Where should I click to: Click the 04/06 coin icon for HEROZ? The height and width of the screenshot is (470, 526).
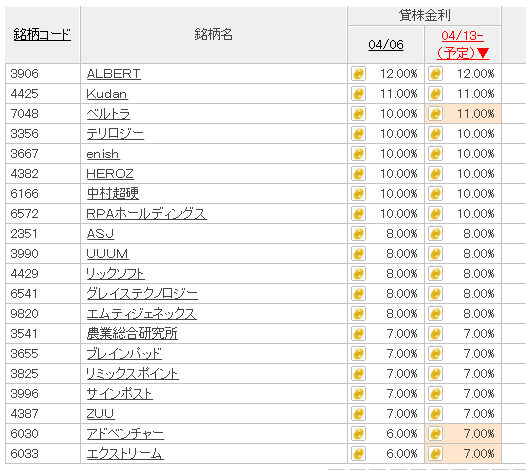pos(358,174)
